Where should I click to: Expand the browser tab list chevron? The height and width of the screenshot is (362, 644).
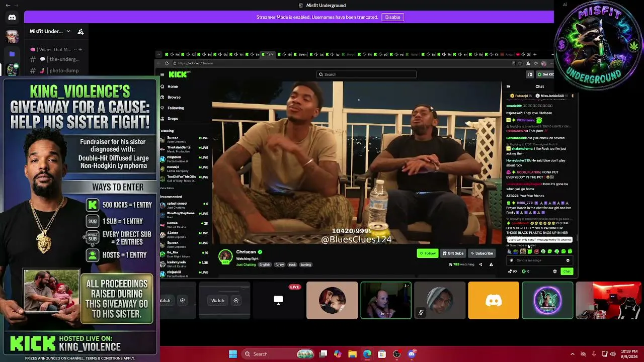coord(159,54)
